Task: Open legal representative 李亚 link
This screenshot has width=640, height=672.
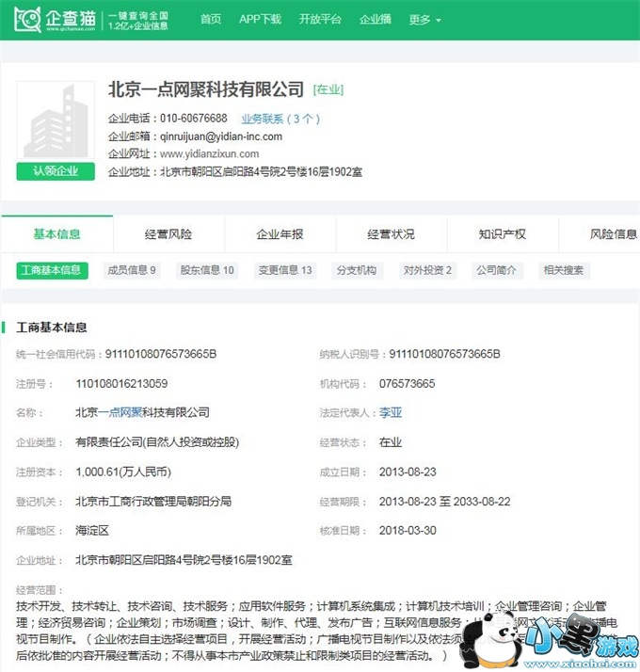Action: pyautogui.click(x=391, y=413)
